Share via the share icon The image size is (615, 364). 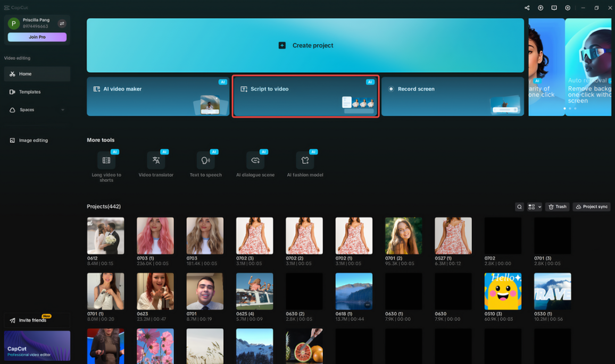(x=527, y=7)
